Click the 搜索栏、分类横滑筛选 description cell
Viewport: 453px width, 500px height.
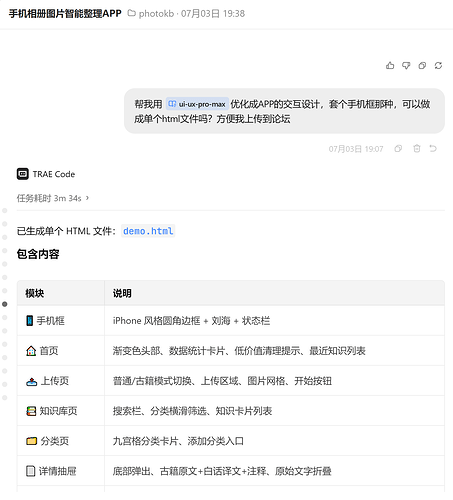274,411
